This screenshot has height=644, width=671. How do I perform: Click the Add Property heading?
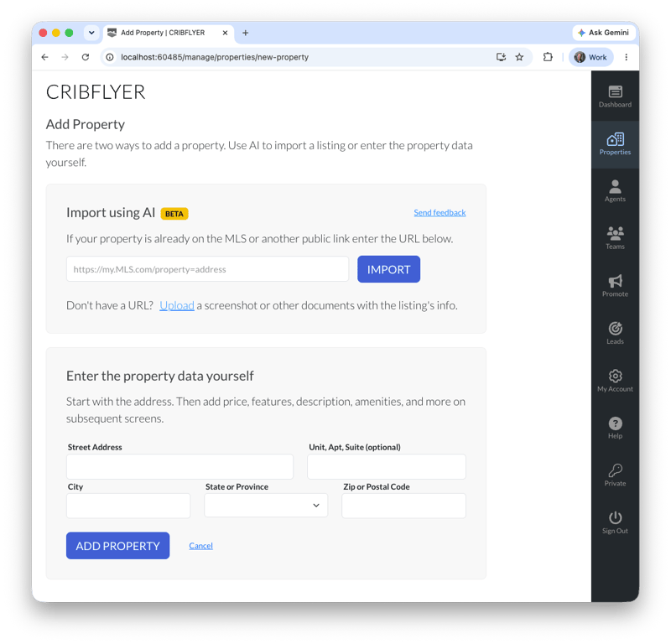pos(86,124)
